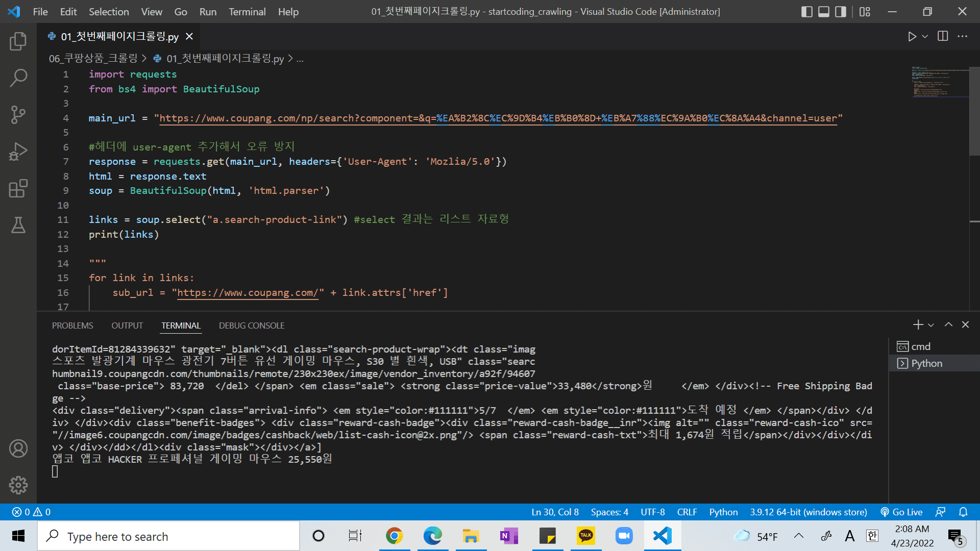The height and width of the screenshot is (551, 980).
Task: Change file encoding UTF-8
Action: 653,512
